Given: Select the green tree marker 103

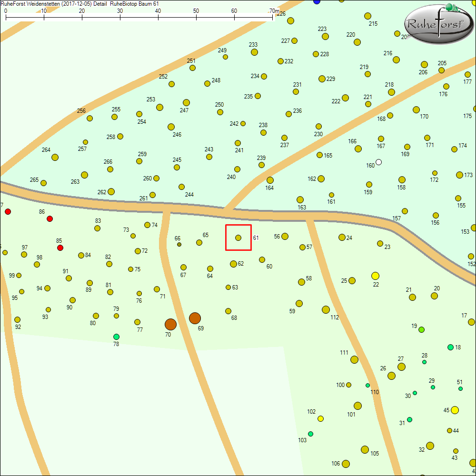Looking at the screenshot, I should [x=310, y=434].
